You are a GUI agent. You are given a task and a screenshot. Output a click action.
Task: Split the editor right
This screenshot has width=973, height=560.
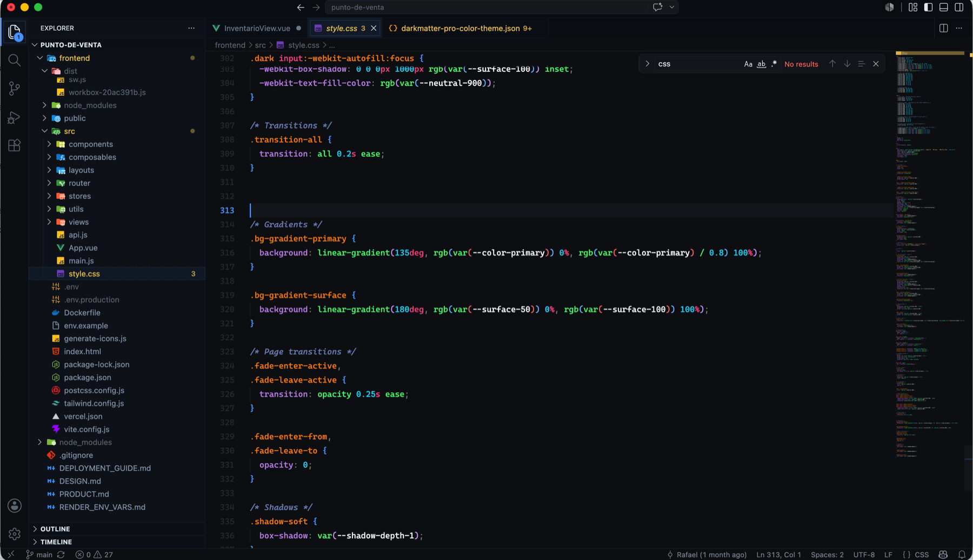pos(944,28)
